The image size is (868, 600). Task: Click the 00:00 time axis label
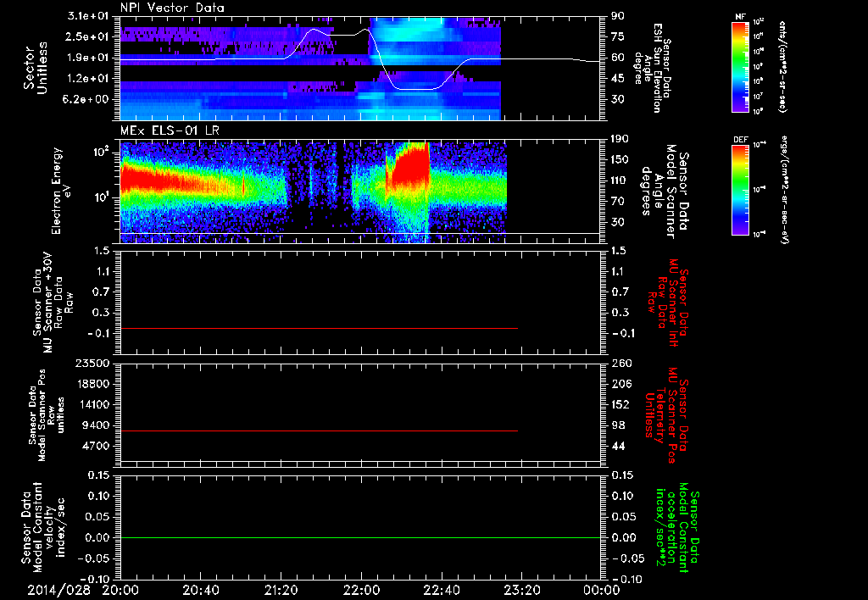[x=601, y=591]
